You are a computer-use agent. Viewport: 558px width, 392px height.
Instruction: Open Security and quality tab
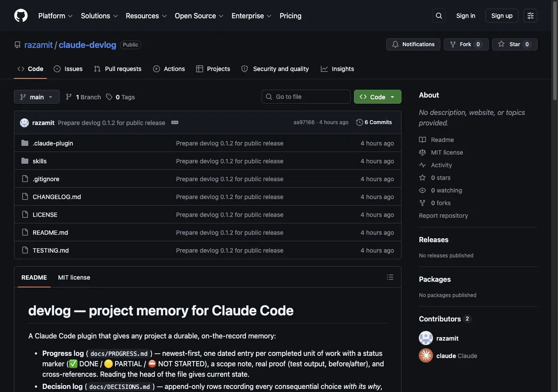pyautogui.click(x=275, y=69)
